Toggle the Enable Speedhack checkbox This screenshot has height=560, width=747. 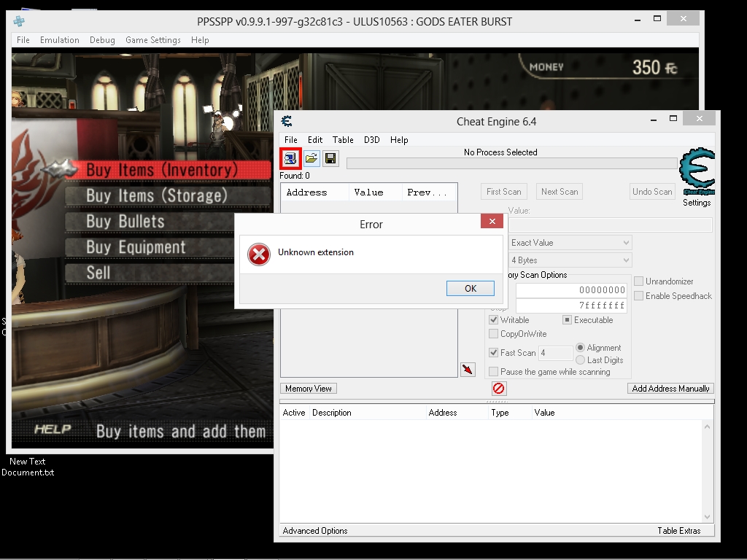pos(639,296)
